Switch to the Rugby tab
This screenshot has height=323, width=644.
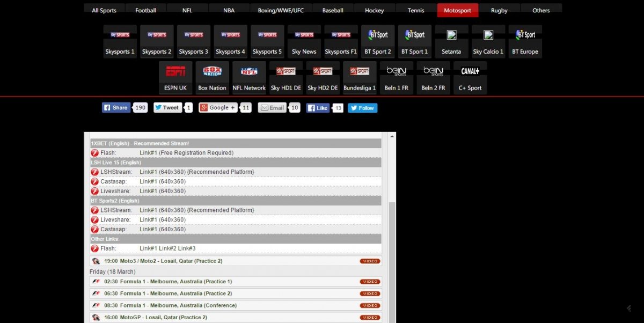500,10
